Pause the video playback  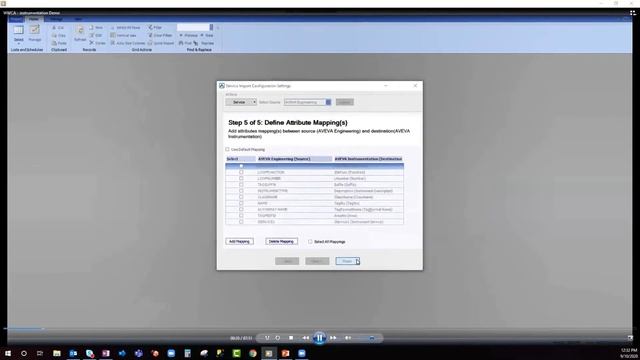320,338
